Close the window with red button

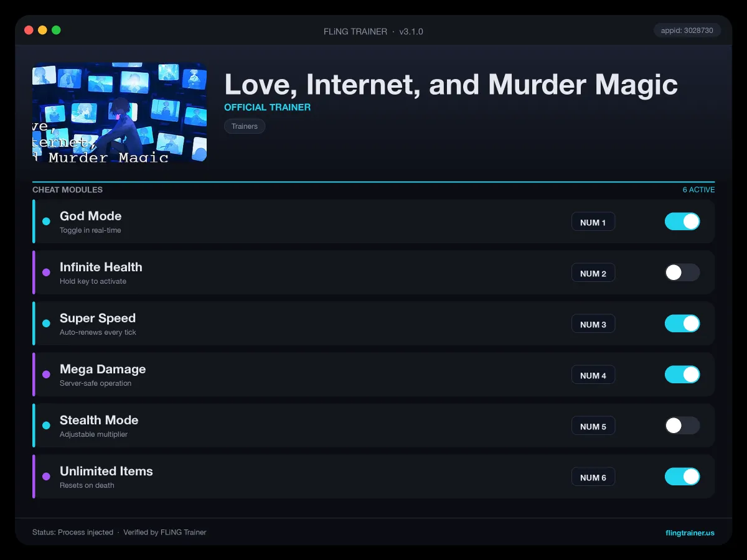pyautogui.click(x=29, y=30)
